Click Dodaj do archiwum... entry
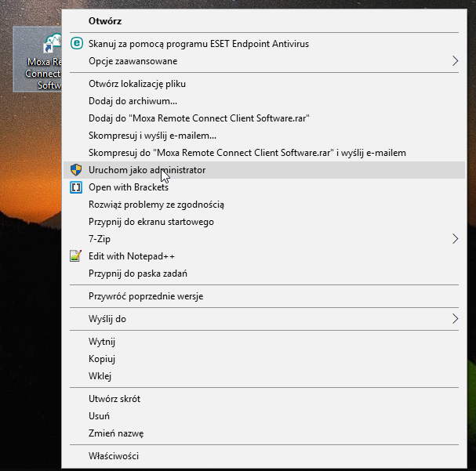 pos(133,101)
